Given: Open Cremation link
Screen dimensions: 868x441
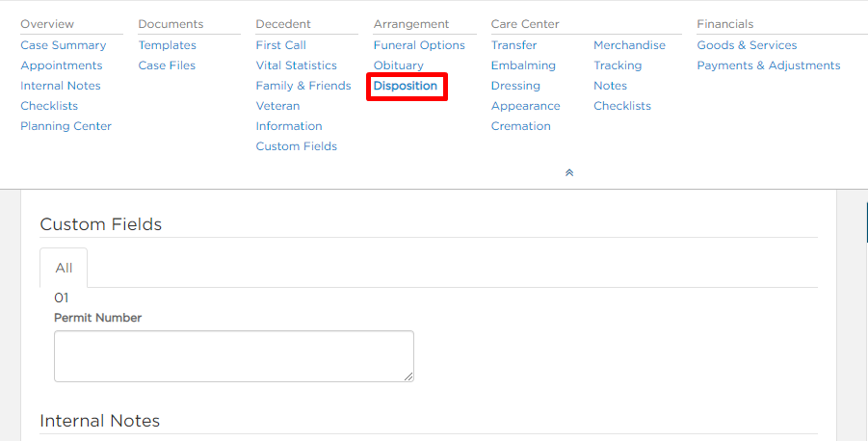Looking at the screenshot, I should tap(521, 126).
